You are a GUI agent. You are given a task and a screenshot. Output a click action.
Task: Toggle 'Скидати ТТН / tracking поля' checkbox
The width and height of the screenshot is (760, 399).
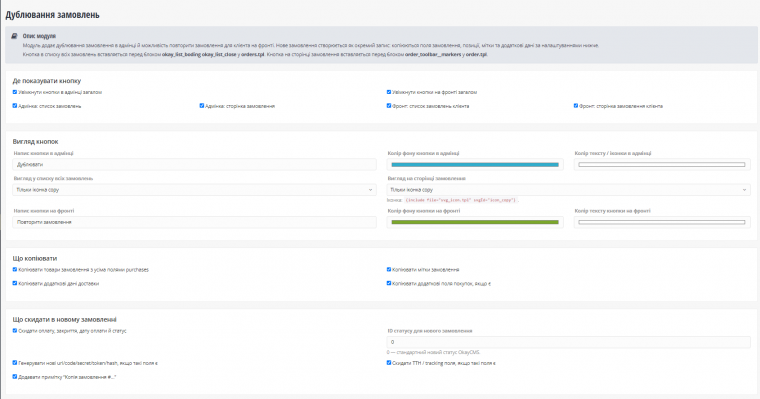[389, 362]
